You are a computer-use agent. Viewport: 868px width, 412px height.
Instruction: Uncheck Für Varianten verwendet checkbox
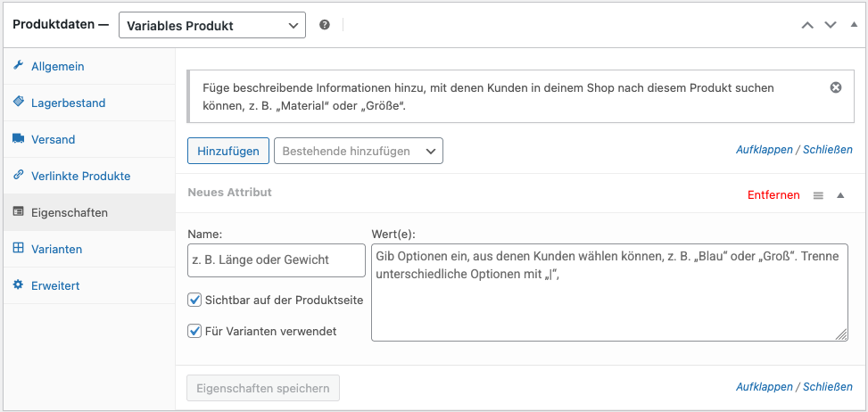(x=195, y=331)
